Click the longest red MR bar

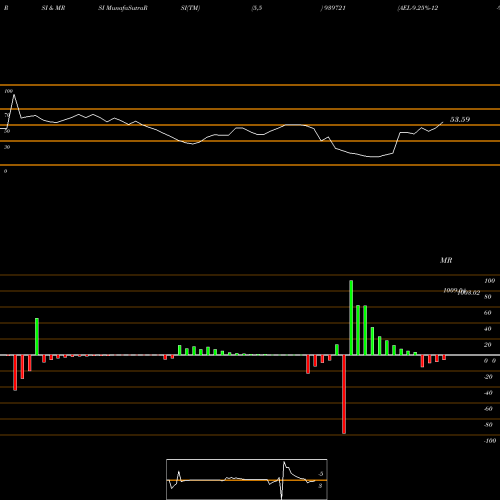[344, 394]
